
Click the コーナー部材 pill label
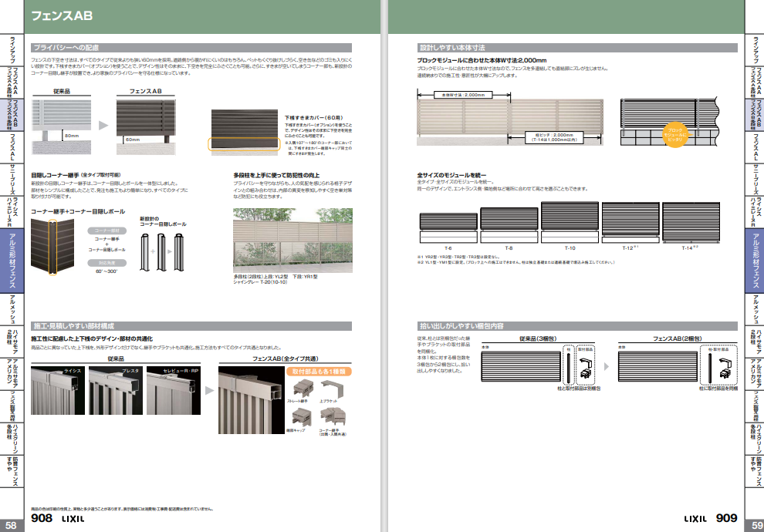tap(107, 231)
